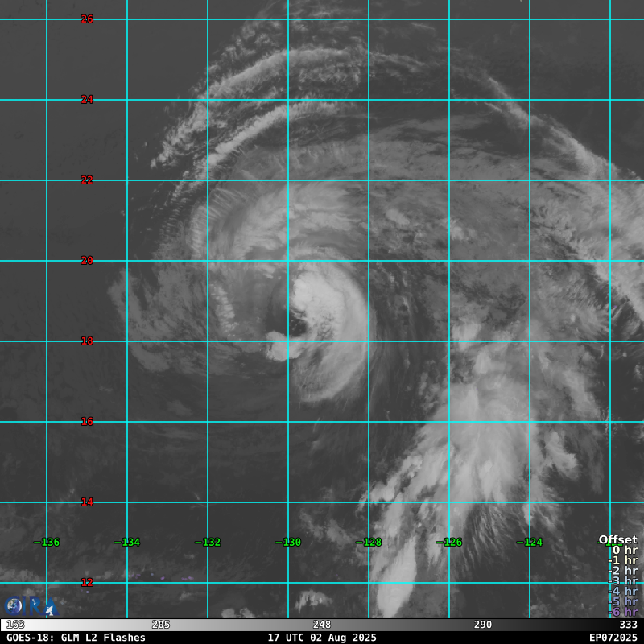The image size is (644, 644).
Task: Click the Offset legend heading
Action: [617, 539]
